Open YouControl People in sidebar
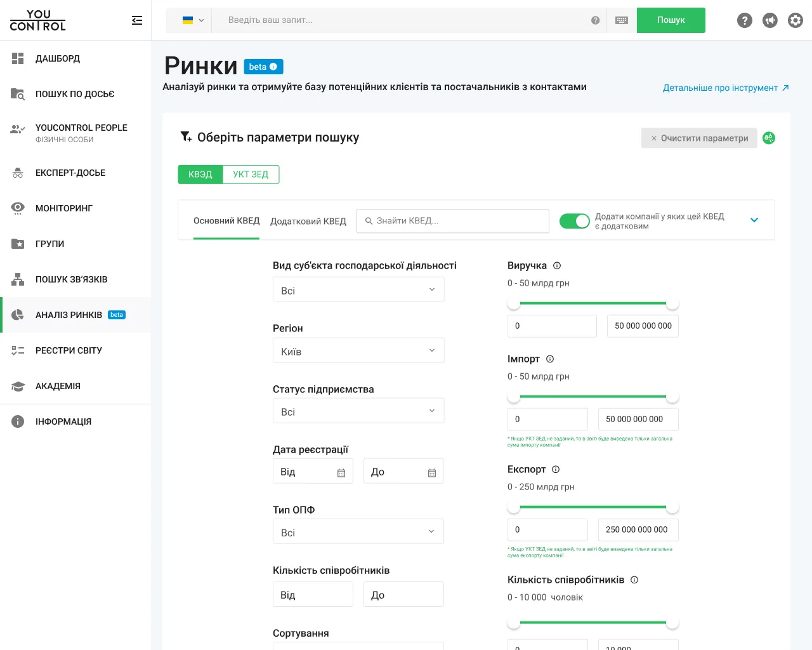The width and height of the screenshot is (812, 650). click(75, 133)
